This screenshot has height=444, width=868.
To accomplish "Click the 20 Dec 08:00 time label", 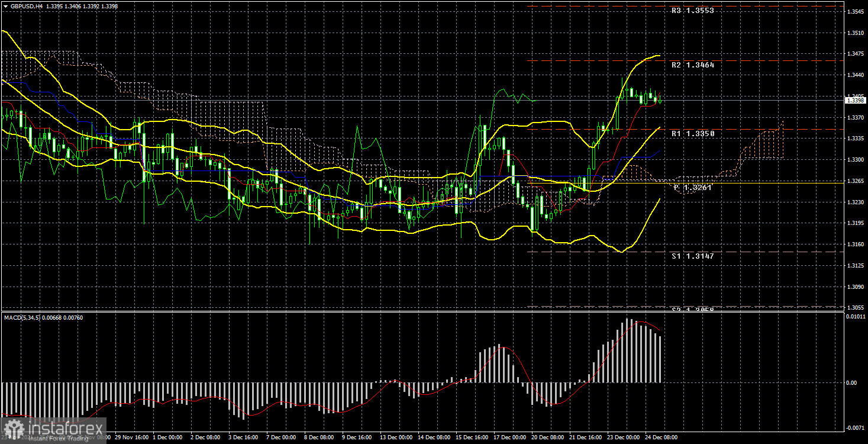I will (549, 437).
